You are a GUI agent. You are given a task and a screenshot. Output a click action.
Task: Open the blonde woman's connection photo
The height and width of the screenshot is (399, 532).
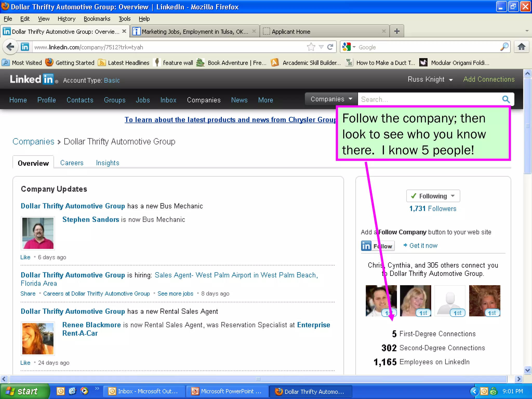[x=416, y=301]
